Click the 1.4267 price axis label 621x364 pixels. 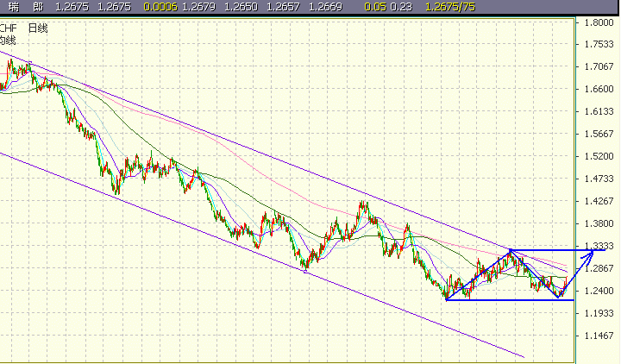[x=599, y=201]
